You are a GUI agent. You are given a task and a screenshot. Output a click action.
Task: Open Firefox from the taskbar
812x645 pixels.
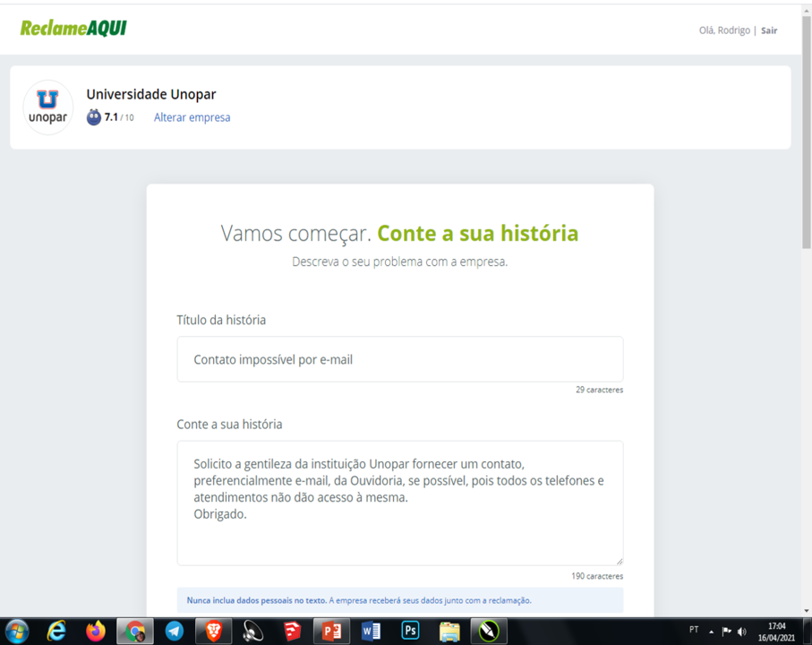tap(94, 632)
